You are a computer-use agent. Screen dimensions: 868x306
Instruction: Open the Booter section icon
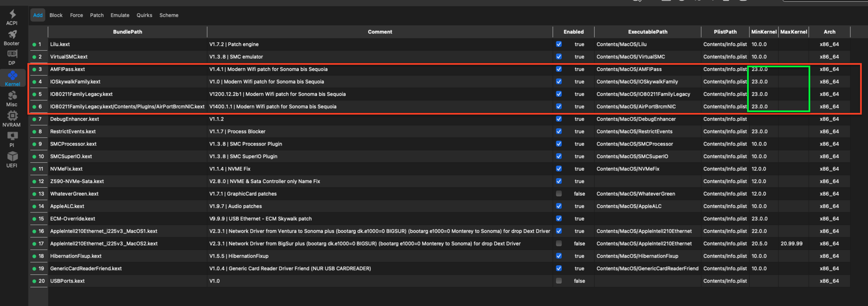(12, 37)
